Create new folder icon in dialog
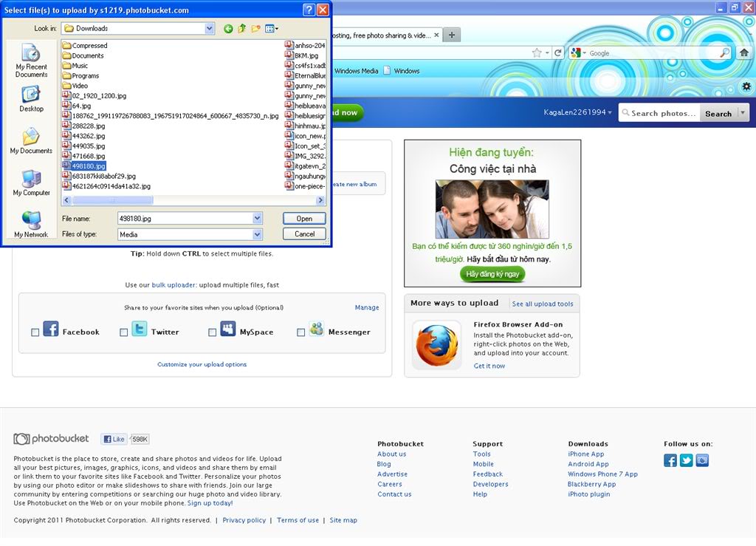This screenshot has width=756, height=546. (256, 29)
